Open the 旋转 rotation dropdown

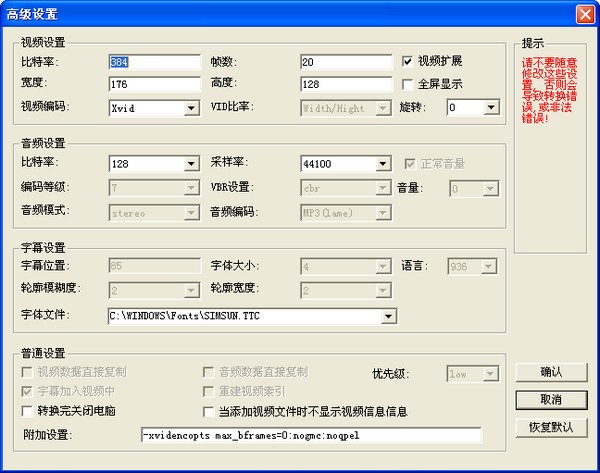tap(491, 108)
